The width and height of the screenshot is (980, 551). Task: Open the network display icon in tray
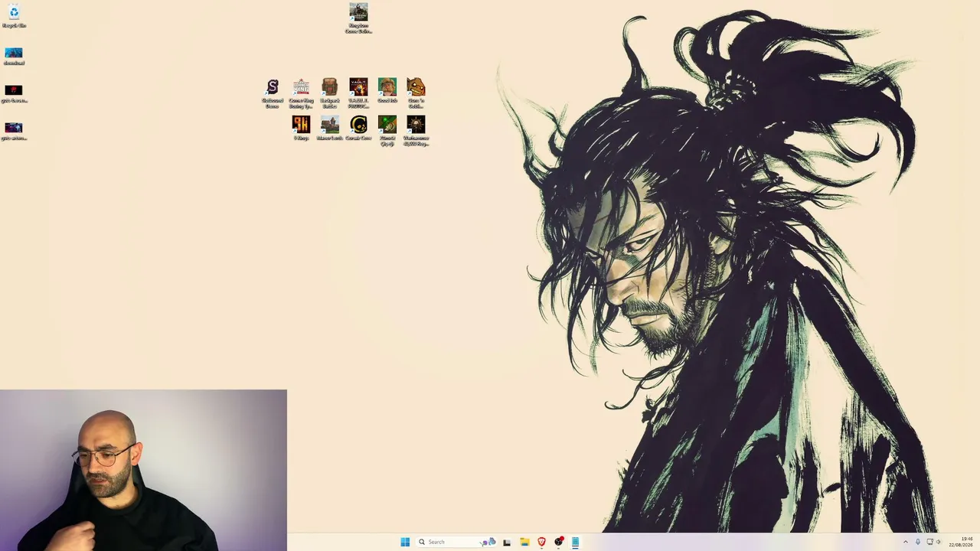coord(929,542)
